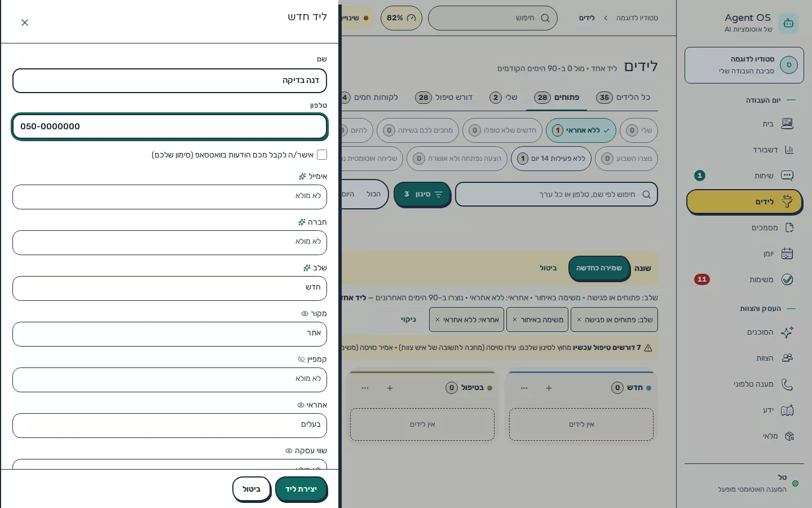Screen dimensions: 812x508
Task: Click the ניקוי clear filters link
Action: pyautogui.click(x=409, y=319)
